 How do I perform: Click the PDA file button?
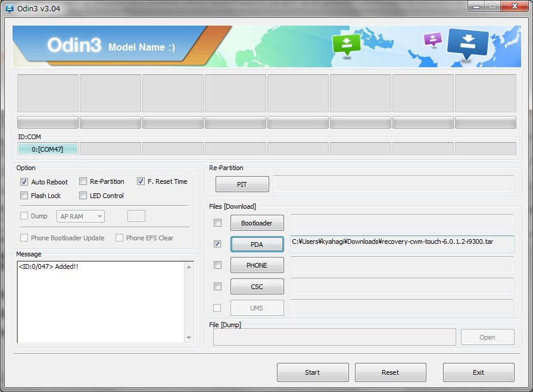(x=257, y=244)
